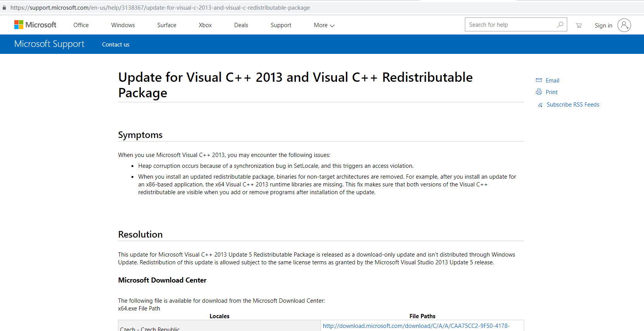
Task: Click the Email envelope icon
Action: tap(539, 80)
